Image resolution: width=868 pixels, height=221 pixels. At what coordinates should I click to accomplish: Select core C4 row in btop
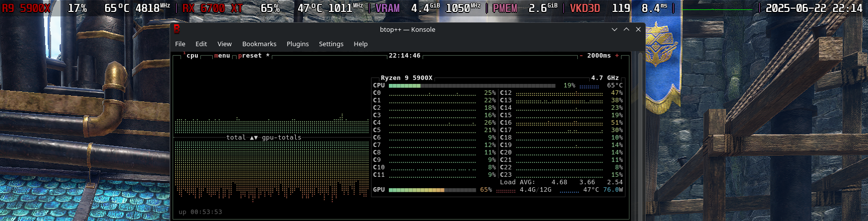(x=434, y=123)
